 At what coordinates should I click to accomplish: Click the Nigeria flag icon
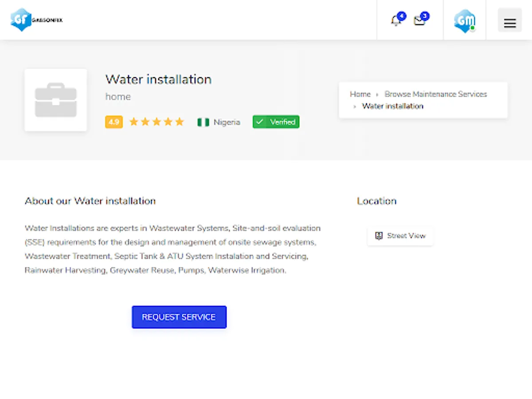coord(203,122)
